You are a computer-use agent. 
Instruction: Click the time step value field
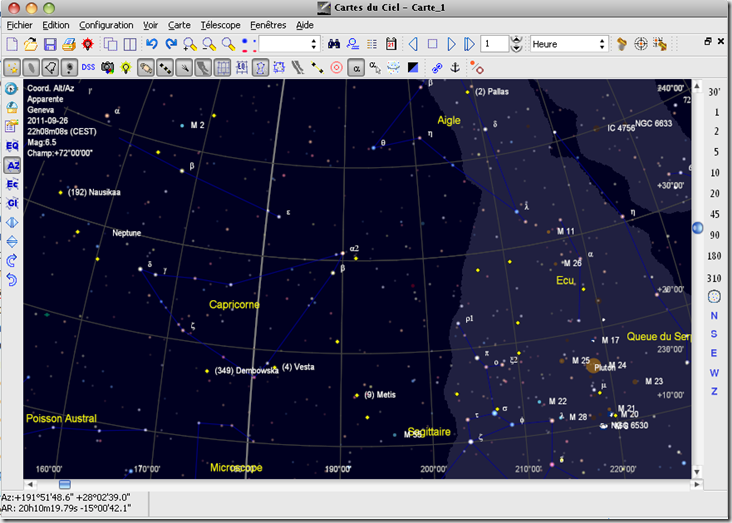[x=494, y=44]
